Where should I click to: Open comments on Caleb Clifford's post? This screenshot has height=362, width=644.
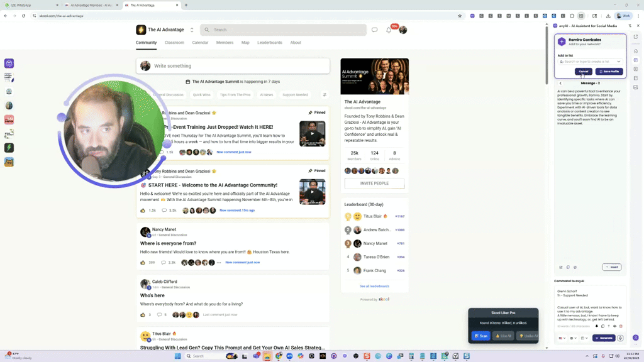(159, 315)
